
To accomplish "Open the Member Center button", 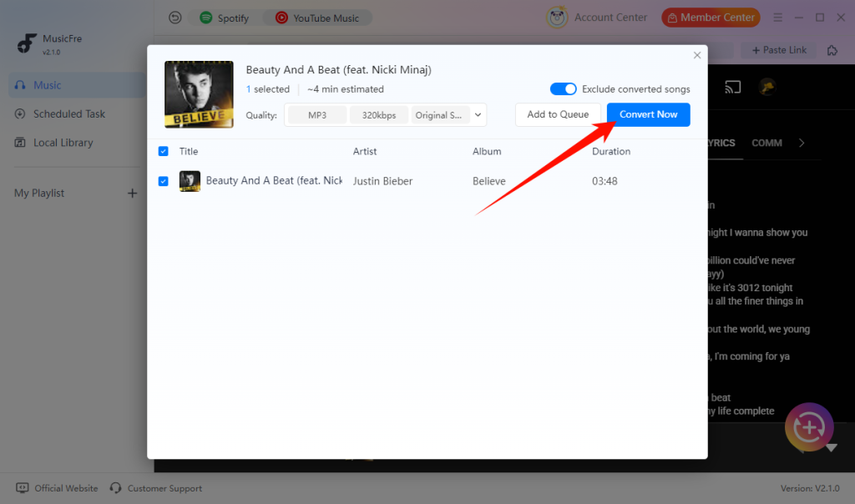I will coord(711,18).
